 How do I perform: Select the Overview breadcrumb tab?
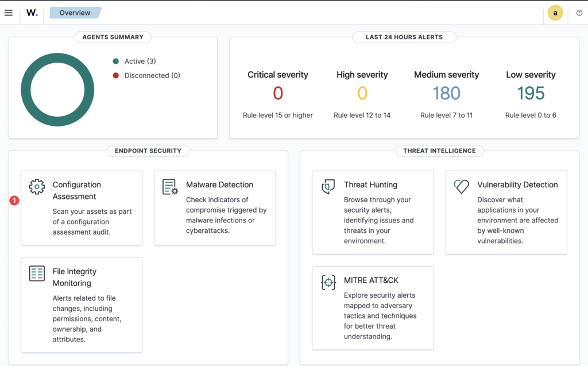pyautogui.click(x=75, y=13)
